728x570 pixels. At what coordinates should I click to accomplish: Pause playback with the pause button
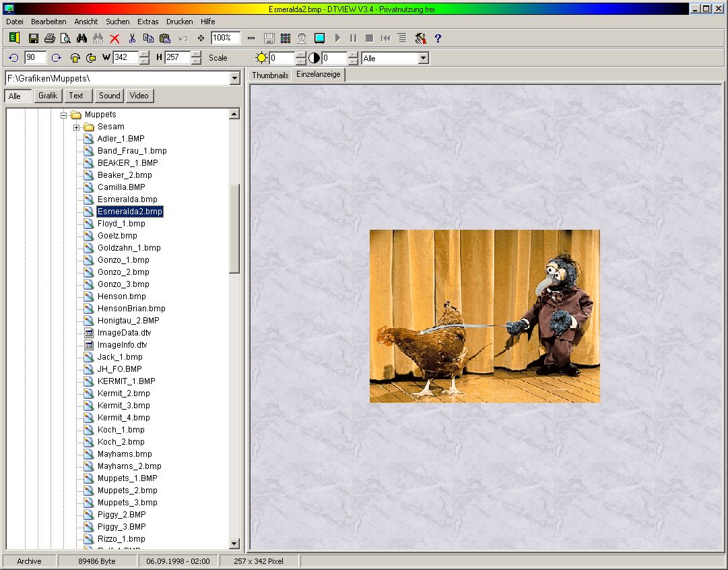(354, 38)
